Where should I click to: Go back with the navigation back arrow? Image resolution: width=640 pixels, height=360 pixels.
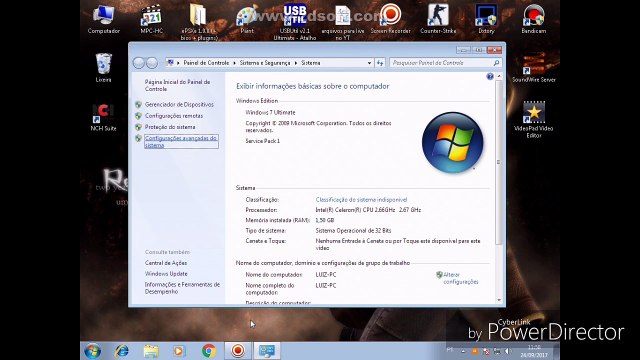coord(139,63)
